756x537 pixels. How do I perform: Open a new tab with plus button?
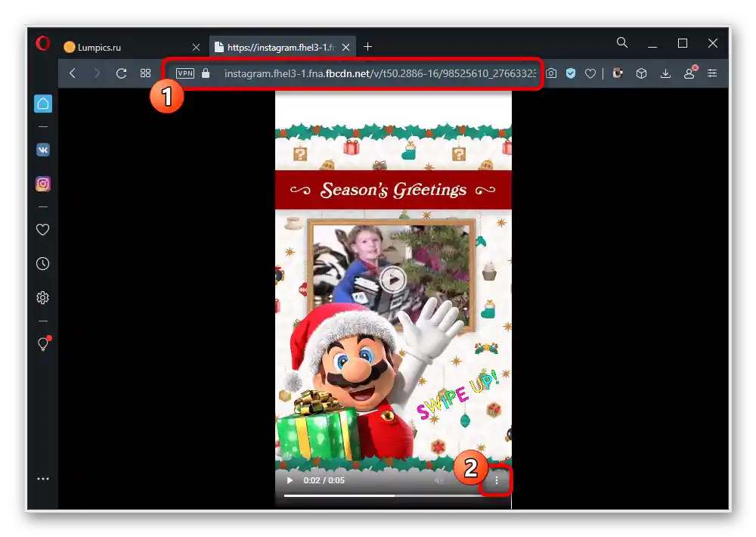pos(368,47)
